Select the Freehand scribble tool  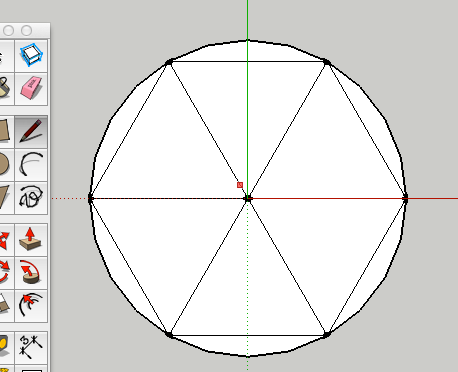[x=31, y=197]
